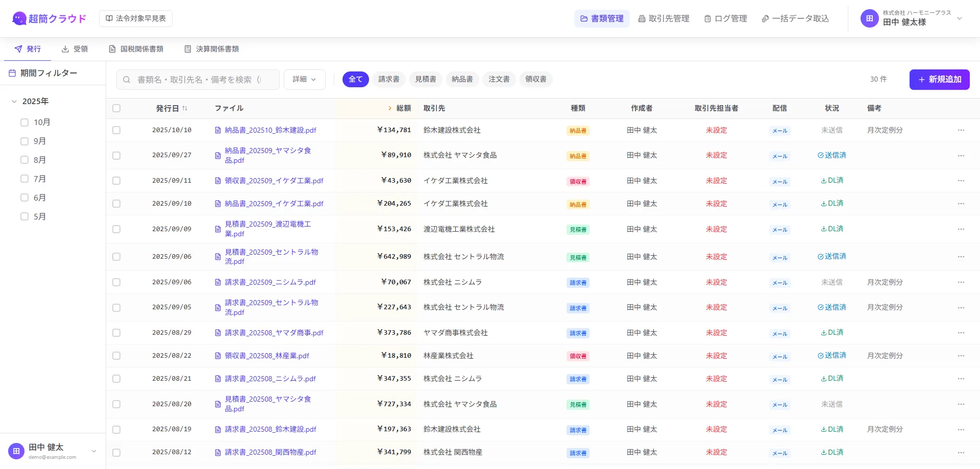Viewport: 980px width, 469px height.
Task: Open more options for ヤマダ商事 row
Action: pyautogui.click(x=961, y=333)
